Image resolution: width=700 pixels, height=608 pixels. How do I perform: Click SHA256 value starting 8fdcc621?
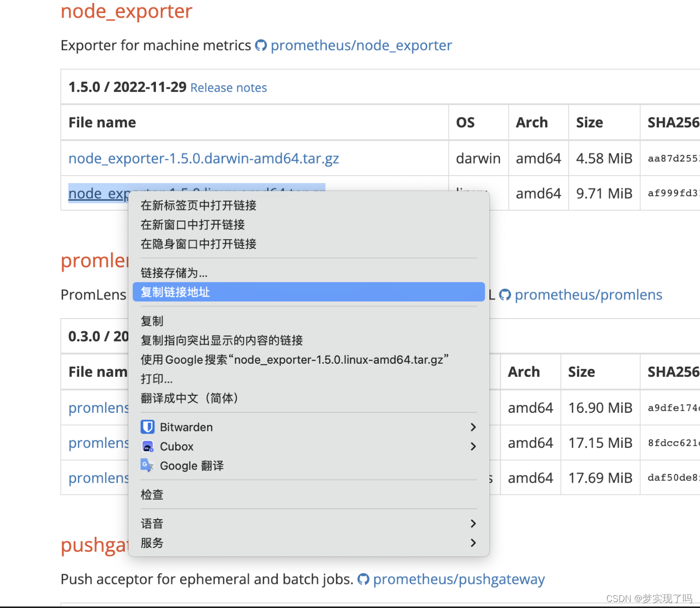[673, 443]
